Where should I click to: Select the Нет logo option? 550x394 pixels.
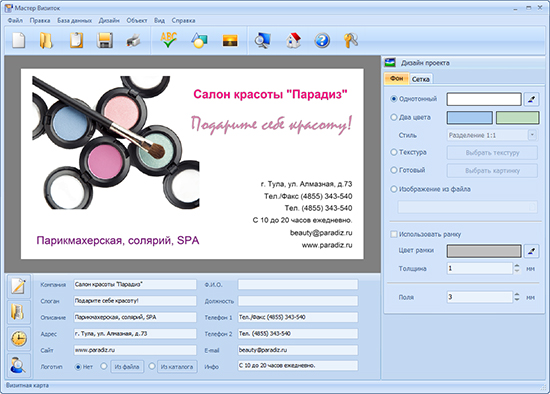(x=78, y=367)
